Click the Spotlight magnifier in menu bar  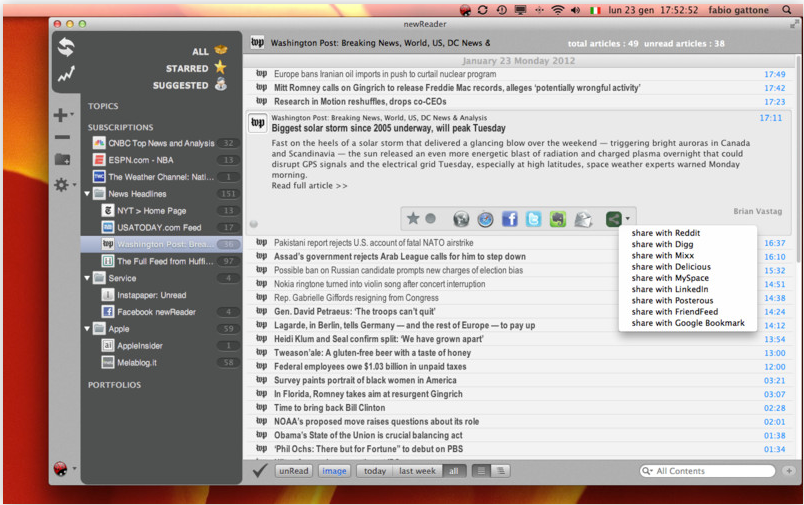click(786, 10)
